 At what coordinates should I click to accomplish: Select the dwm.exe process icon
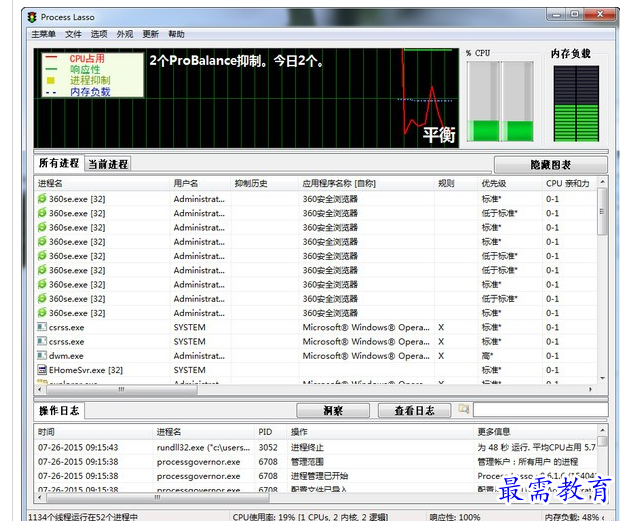click(x=42, y=356)
